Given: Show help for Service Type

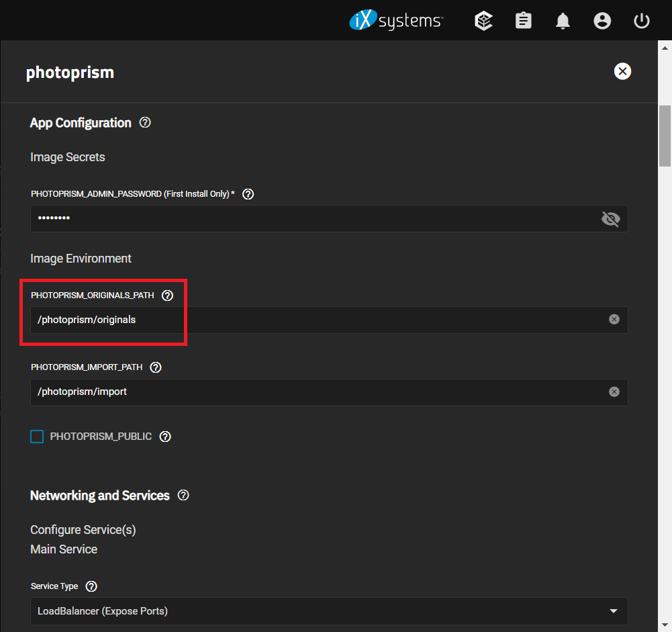Looking at the screenshot, I should [x=91, y=586].
